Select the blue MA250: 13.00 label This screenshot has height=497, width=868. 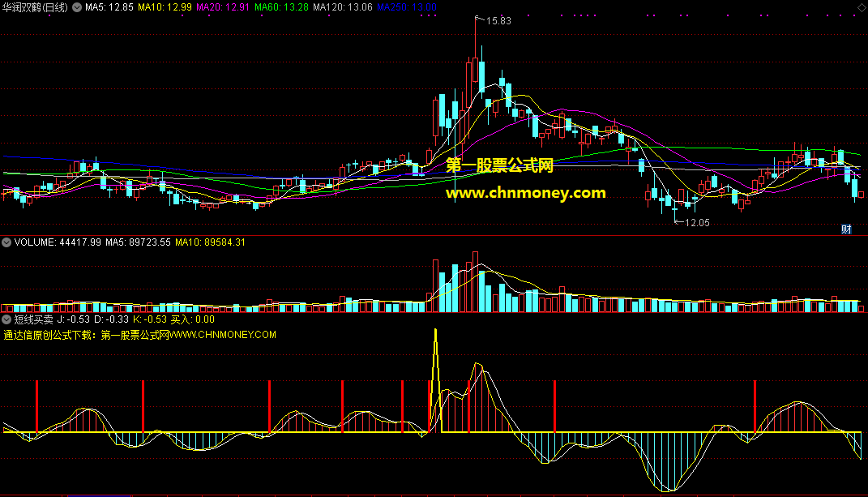[407, 7]
